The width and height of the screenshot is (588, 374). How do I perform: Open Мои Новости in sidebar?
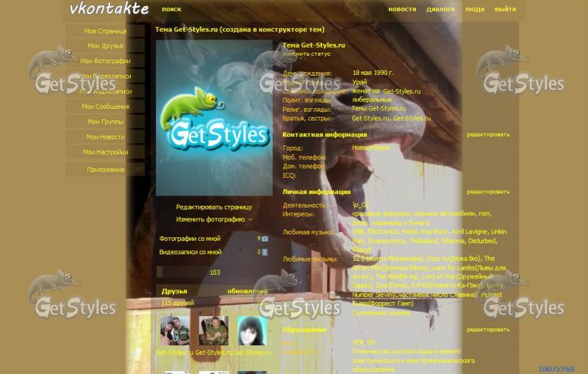pos(105,137)
